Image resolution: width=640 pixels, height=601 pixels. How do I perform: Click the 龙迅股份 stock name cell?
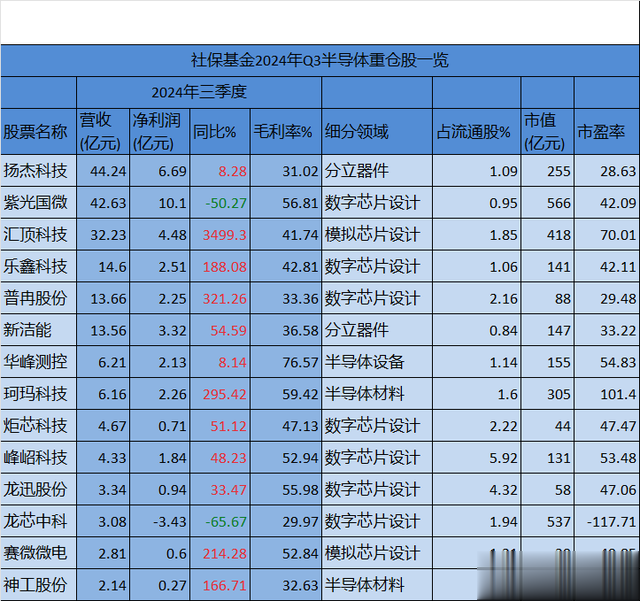pyautogui.click(x=36, y=490)
